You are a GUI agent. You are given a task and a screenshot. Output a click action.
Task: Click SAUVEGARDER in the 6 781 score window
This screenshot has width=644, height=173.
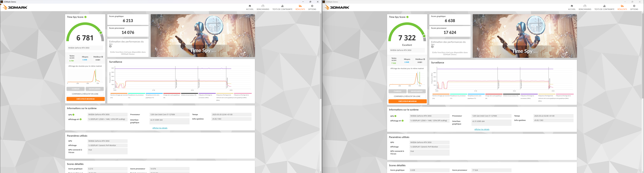tap(95, 89)
